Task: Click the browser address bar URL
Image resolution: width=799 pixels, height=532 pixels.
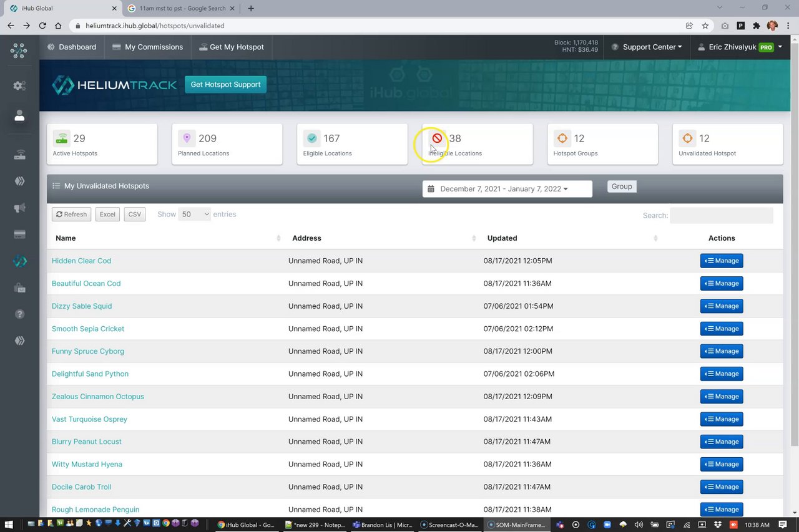Action: click(x=155, y=26)
